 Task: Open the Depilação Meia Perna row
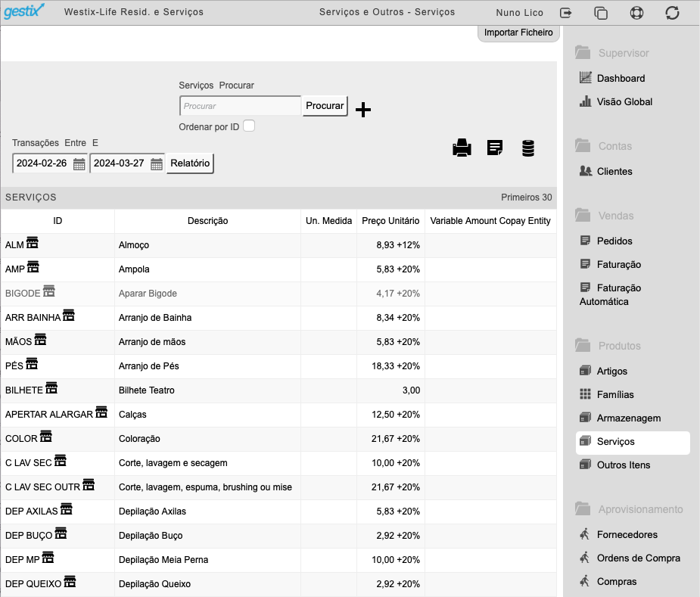tap(278, 559)
